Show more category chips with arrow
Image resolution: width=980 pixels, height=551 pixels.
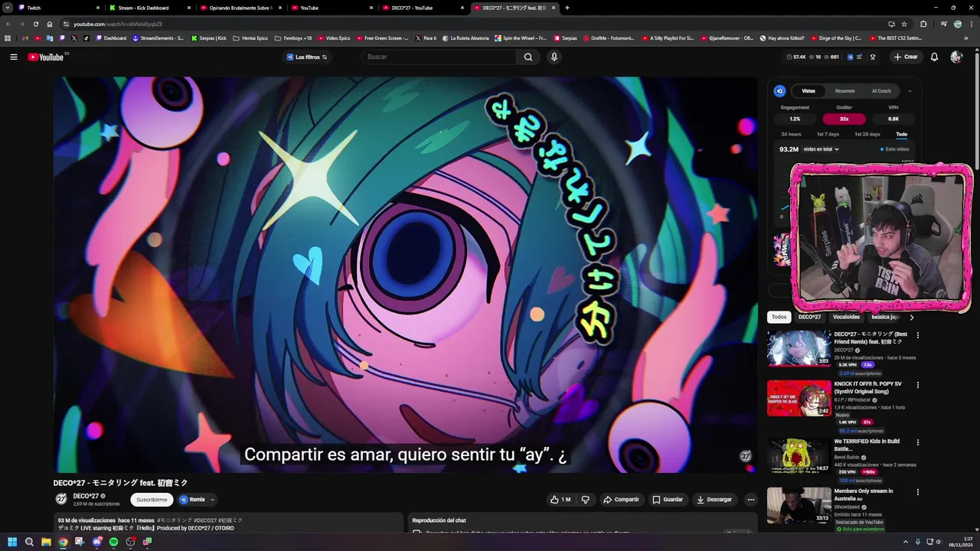coord(911,317)
